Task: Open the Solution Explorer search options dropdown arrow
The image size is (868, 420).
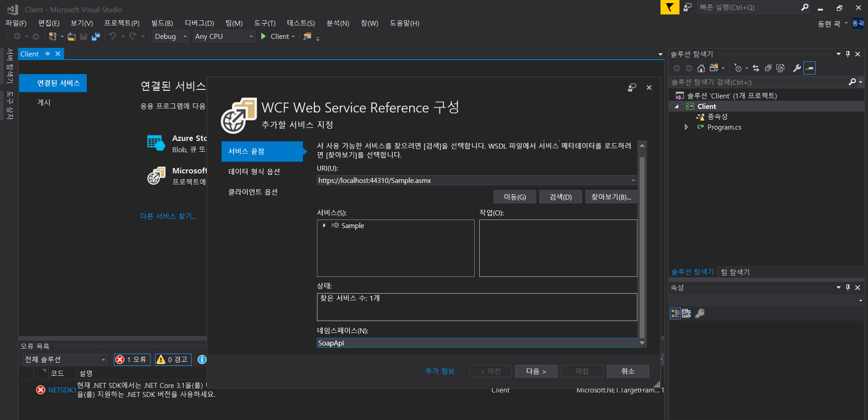Action: click(x=860, y=82)
